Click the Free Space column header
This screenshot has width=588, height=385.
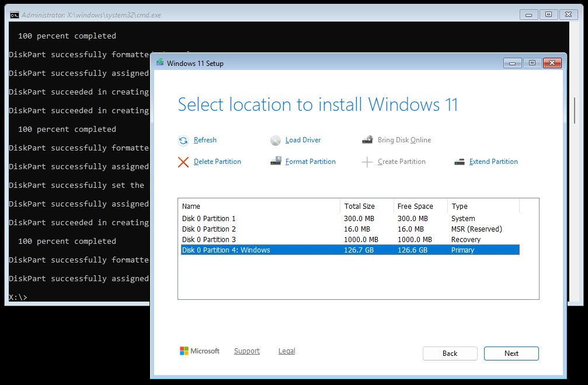coord(420,206)
